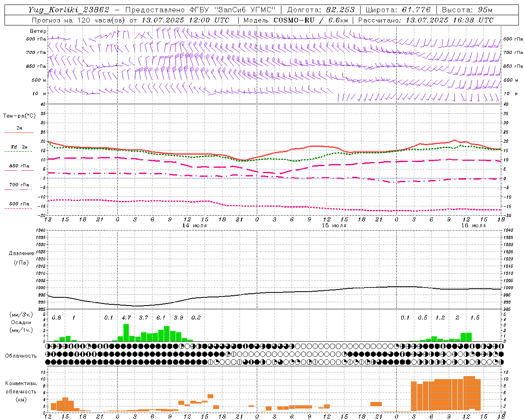
Task: Click the Ветер panel label
Action: click(38, 31)
